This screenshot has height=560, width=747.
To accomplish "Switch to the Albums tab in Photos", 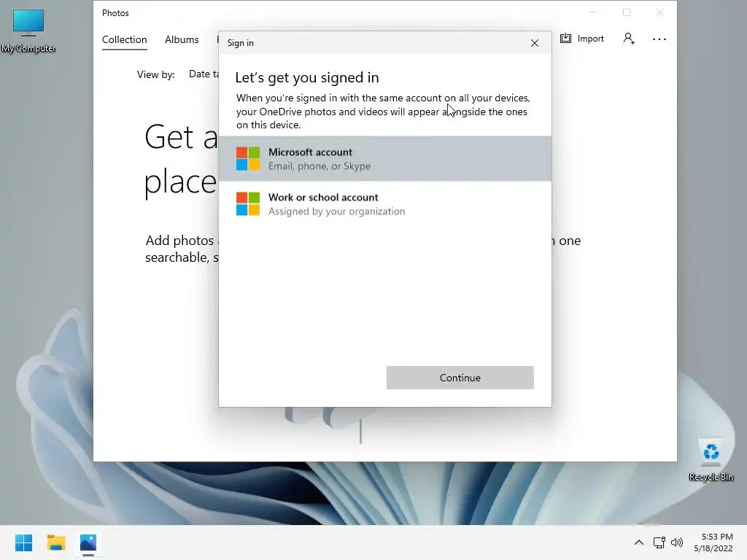I will [182, 39].
